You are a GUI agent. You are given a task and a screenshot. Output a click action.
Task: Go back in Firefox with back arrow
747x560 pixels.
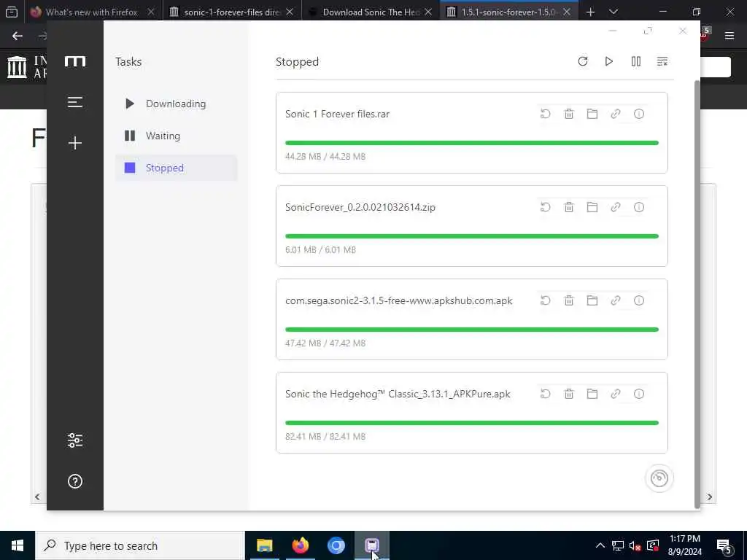(x=18, y=36)
